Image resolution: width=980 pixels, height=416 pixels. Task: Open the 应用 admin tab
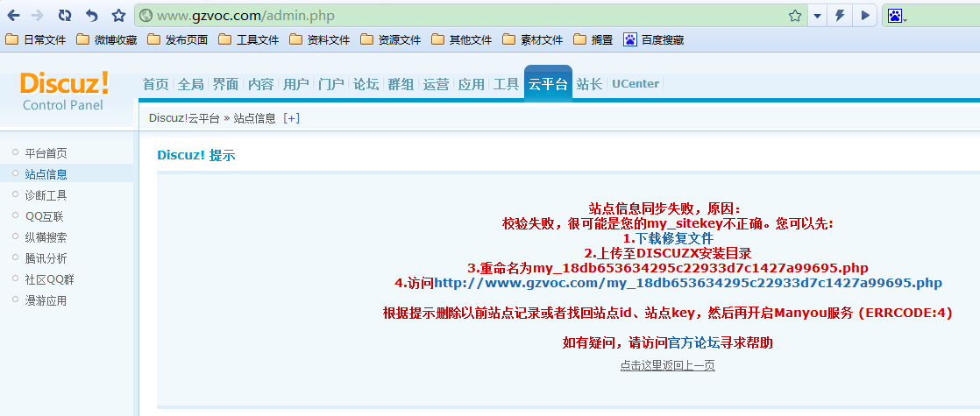[471, 84]
